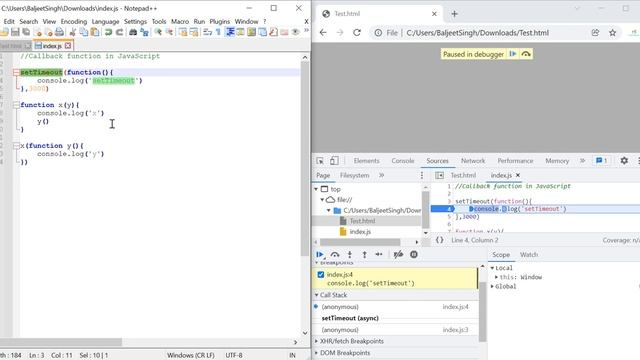Close index.js tab in Notepad++

click(68, 46)
